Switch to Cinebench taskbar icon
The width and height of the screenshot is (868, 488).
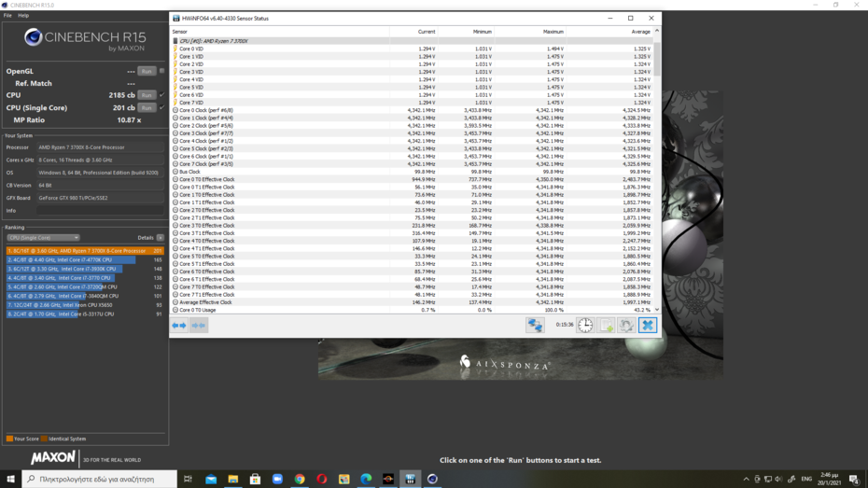[x=432, y=480]
